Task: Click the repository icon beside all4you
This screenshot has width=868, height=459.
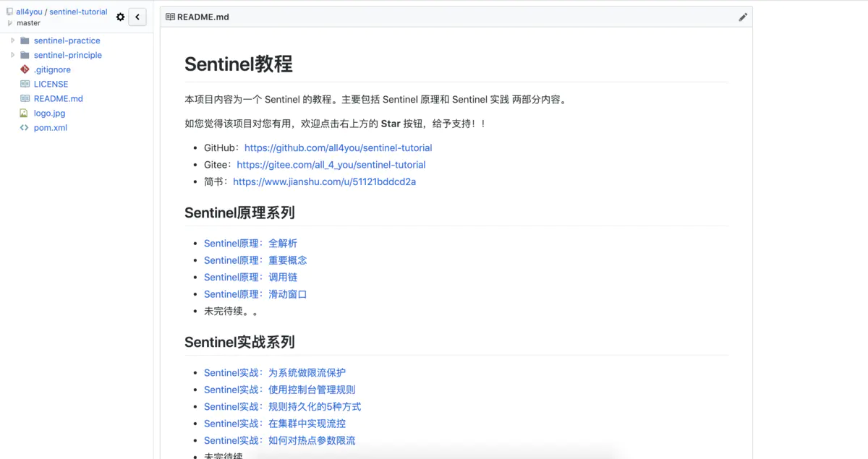Action: [x=10, y=12]
